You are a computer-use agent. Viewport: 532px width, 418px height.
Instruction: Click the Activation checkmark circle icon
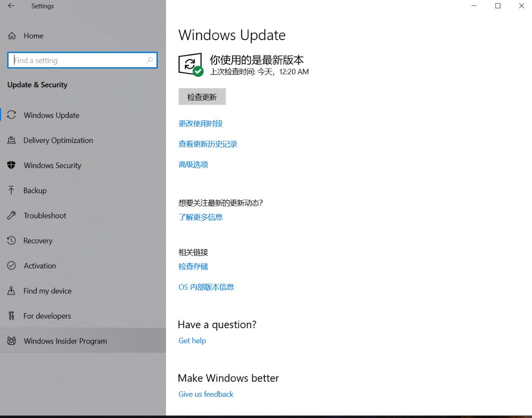(x=12, y=265)
